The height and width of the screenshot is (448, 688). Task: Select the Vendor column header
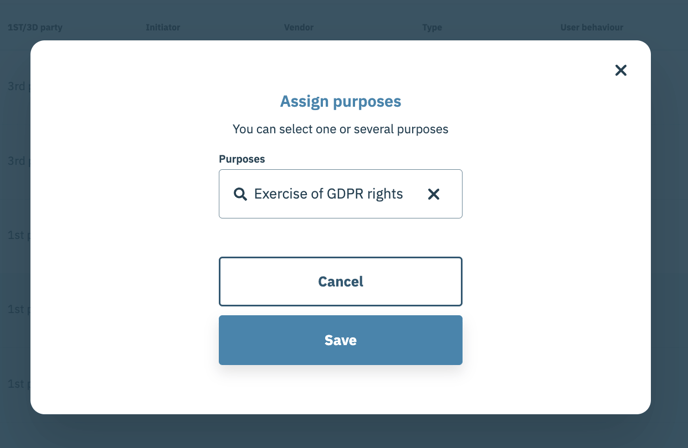[299, 27]
